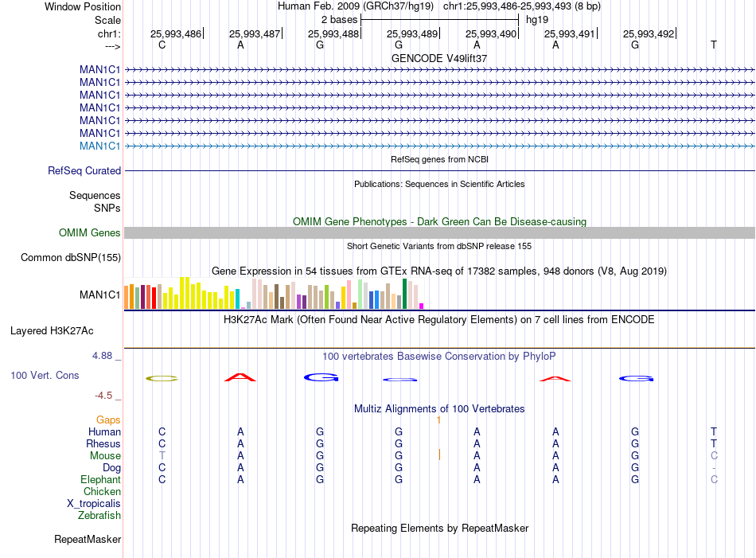This screenshot has width=756, height=558.
Task: Click the Sequences track label
Action: click(x=95, y=195)
